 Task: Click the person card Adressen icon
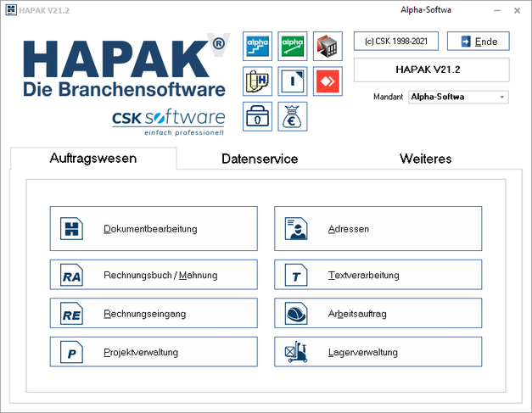[296, 228]
